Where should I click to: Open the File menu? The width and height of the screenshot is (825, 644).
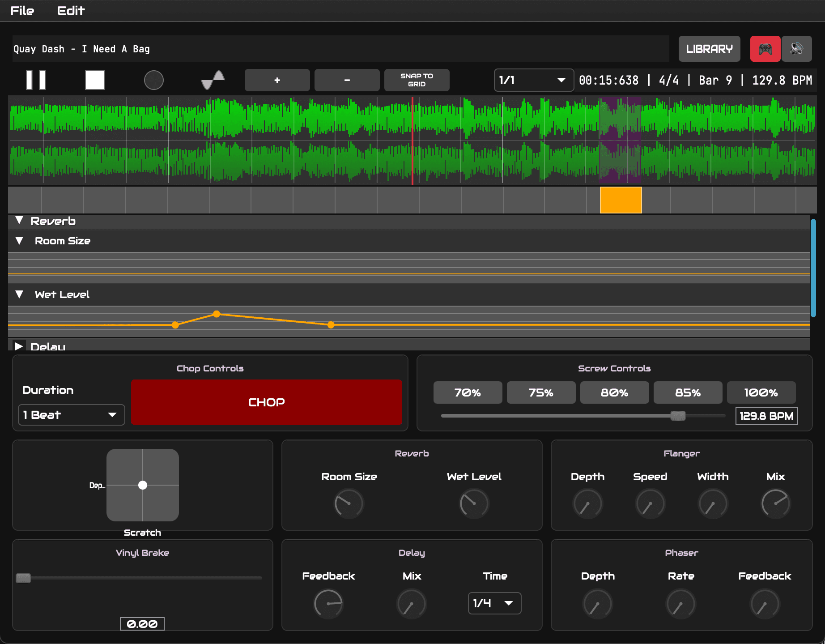tap(22, 11)
